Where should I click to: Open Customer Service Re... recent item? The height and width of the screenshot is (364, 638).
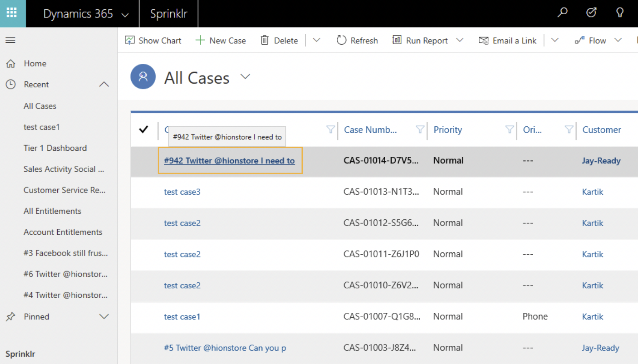pos(64,190)
